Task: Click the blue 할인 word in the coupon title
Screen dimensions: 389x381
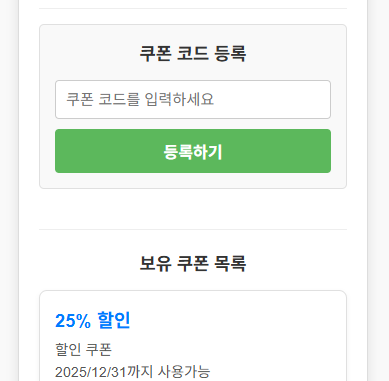Action: [114, 321]
